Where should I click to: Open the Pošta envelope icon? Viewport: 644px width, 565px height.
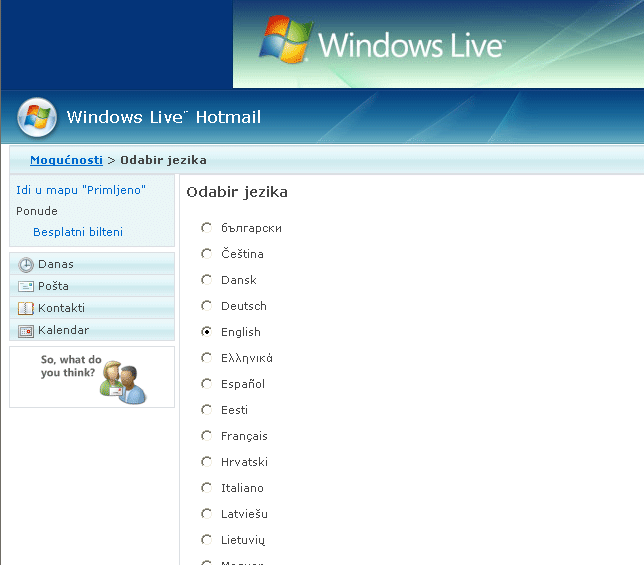click(x=26, y=286)
